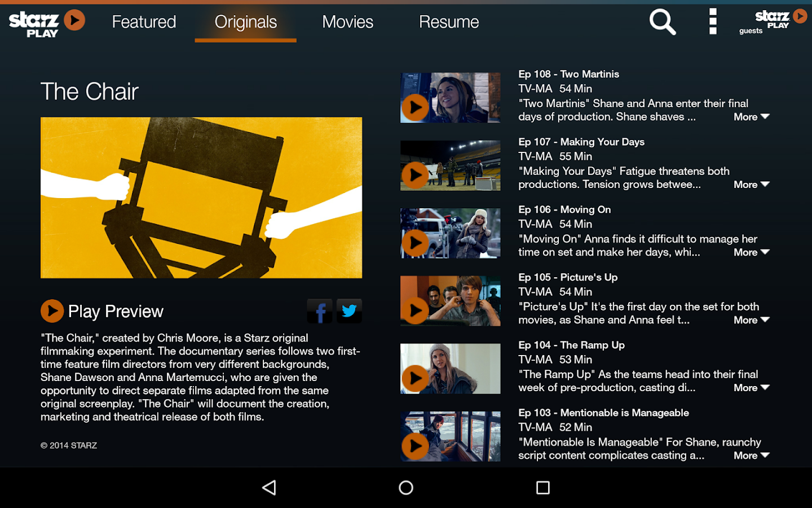Expand More details for Ep 106 Moving On
812x508 pixels.
(751, 252)
